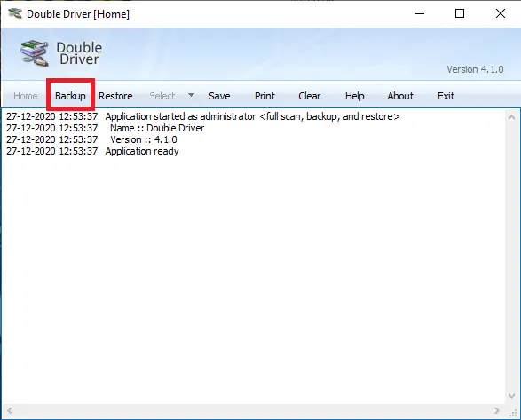Image resolution: width=521 pixels, height=420 pixels.
Task: Click the horizontal scrollbar left arrow
Action: (x=10, y=411)
